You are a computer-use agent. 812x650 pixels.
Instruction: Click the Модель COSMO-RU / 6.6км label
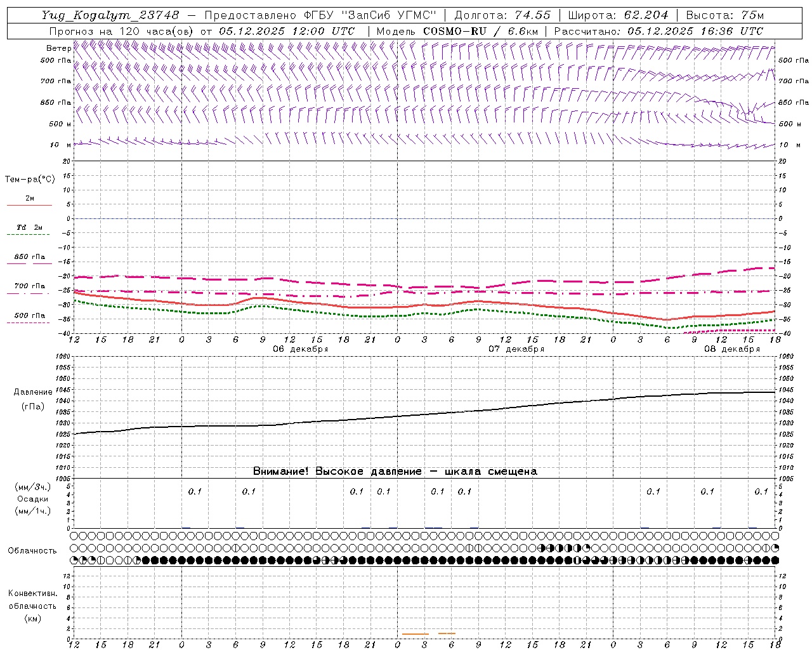pyautogui.click(x=457, y=31)
